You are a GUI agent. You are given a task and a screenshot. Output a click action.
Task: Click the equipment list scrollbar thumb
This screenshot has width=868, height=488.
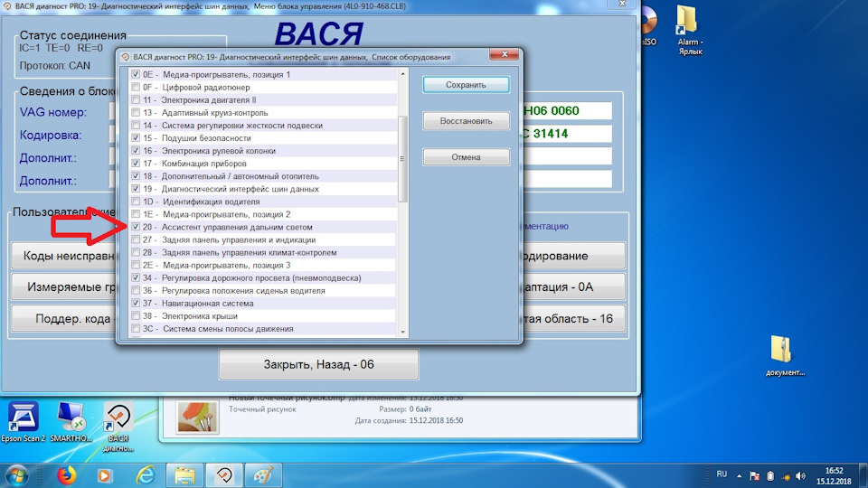(x=402, y=159)
